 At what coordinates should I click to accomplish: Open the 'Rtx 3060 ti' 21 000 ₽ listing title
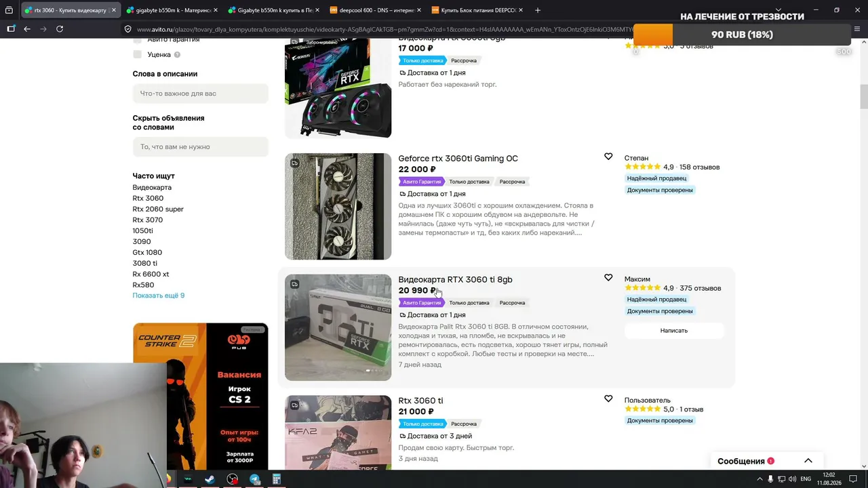click(420, 401)
